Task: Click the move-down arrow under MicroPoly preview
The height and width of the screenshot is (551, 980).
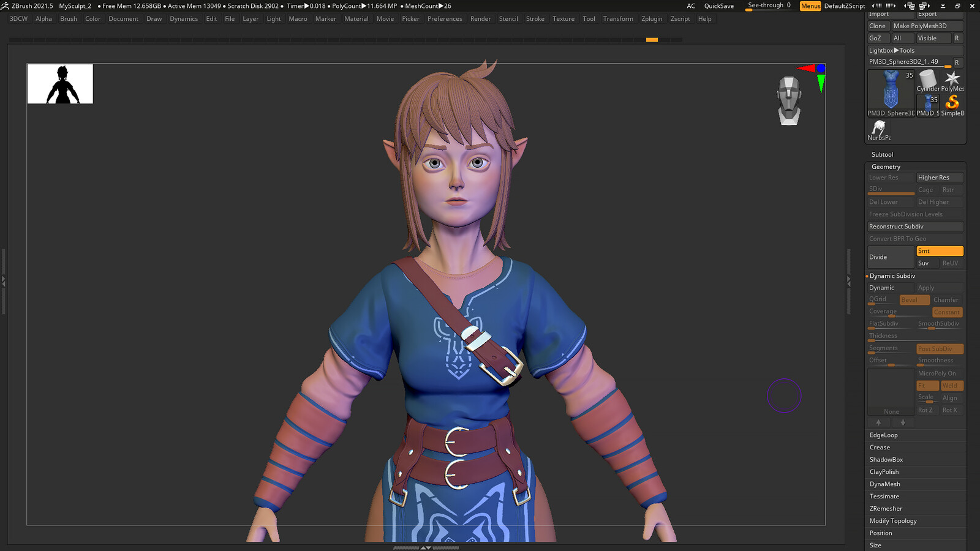Action: pyautogui.click(x=903, y=422)
